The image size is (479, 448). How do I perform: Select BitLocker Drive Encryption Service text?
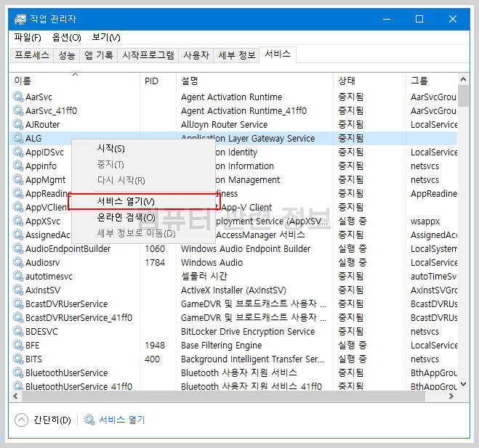click(x=248, y=332)
